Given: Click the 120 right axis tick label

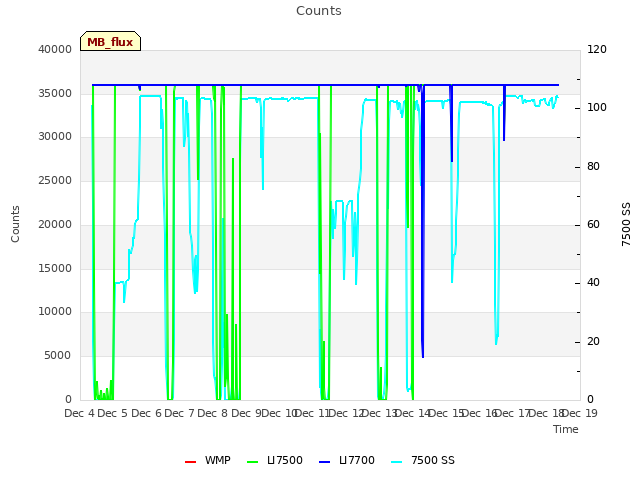Looking at the screenshot, I should 597,49.
